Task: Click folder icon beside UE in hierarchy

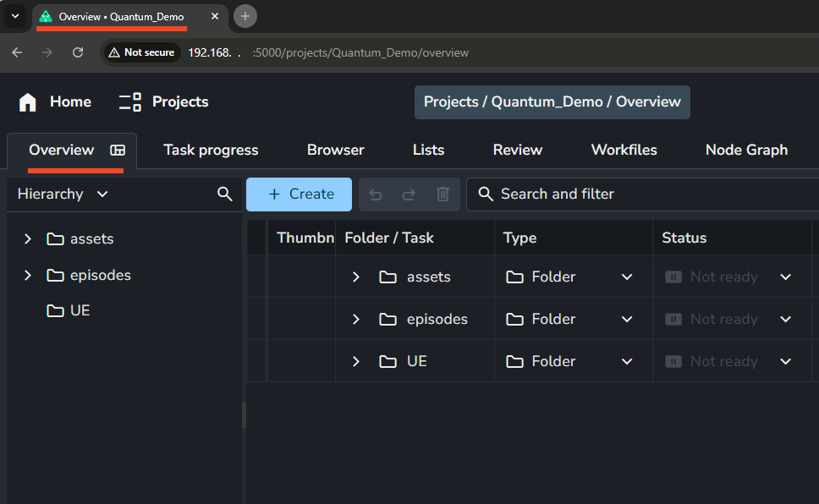Action: (x=55, y=310)
